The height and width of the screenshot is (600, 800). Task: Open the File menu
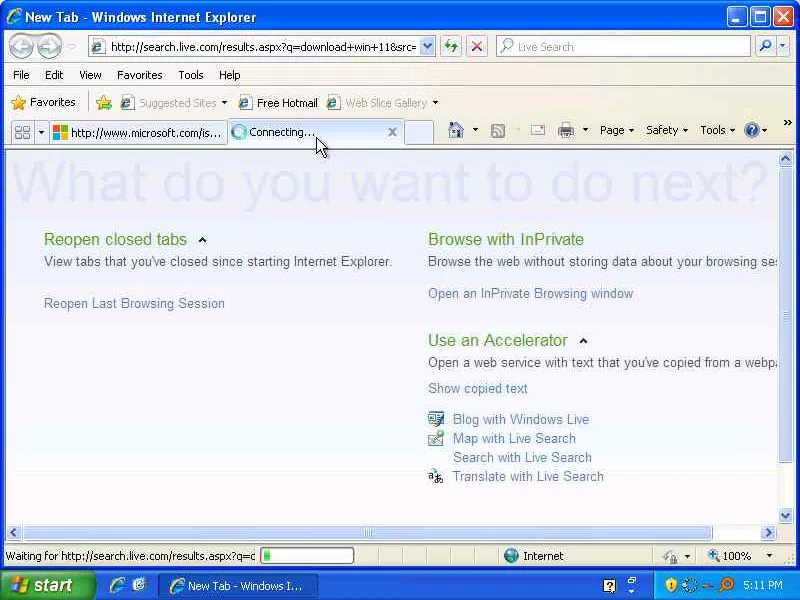pos(21,75)
